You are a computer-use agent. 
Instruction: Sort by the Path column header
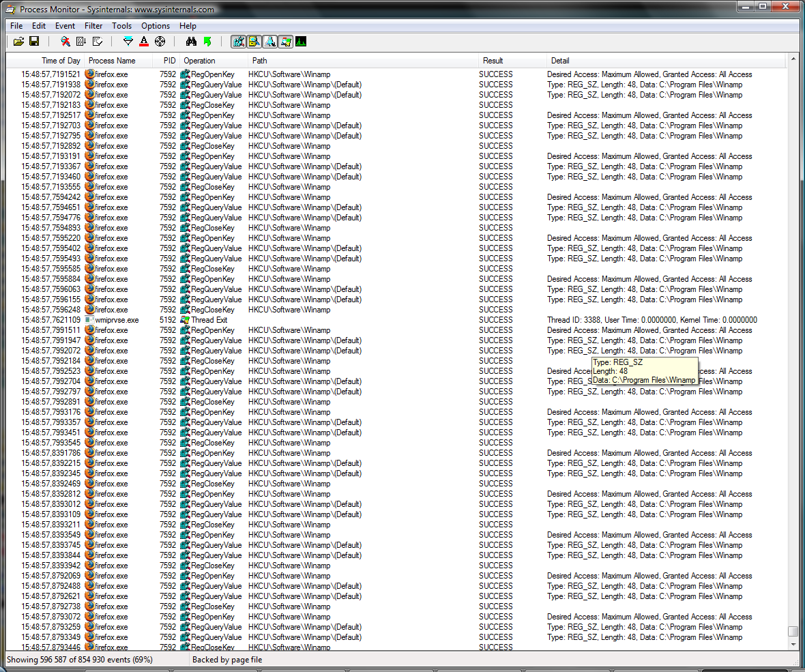(x=363, y=61)
